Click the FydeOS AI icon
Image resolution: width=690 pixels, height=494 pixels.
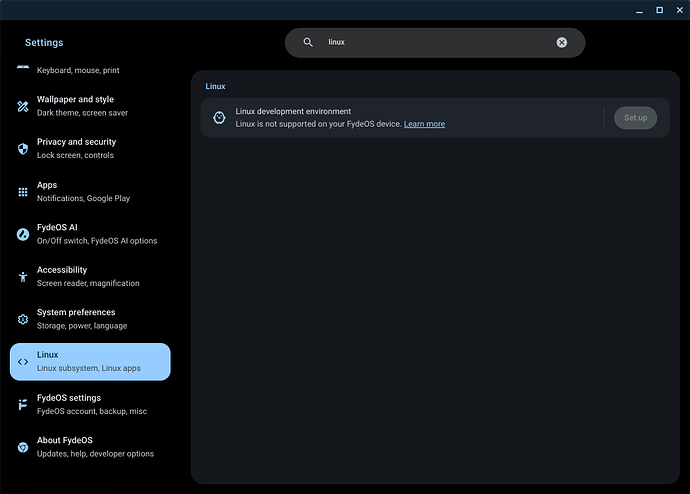pyautogui.click(x=23, y=234)
